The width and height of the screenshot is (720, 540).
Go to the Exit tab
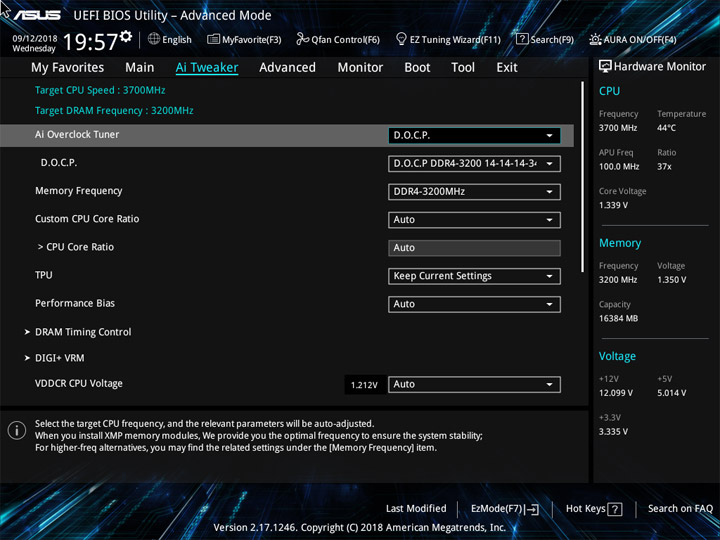(x=507, y=68)
